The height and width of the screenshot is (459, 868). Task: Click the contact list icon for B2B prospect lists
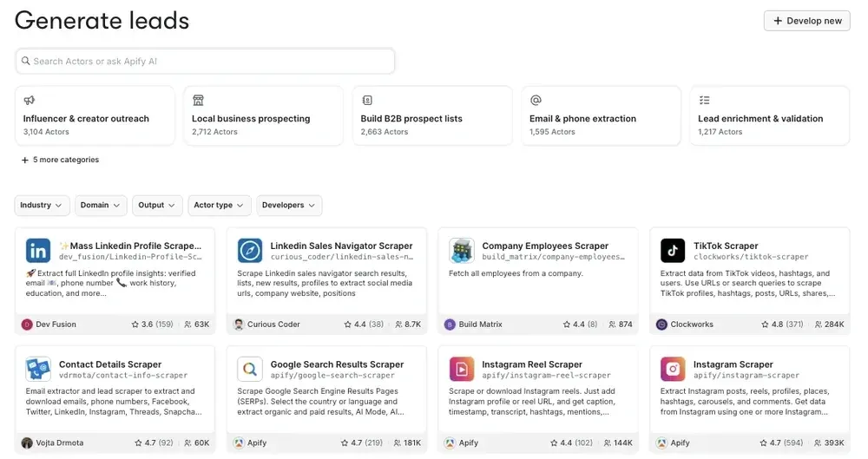pyautogui.click(x=367, y=100)
